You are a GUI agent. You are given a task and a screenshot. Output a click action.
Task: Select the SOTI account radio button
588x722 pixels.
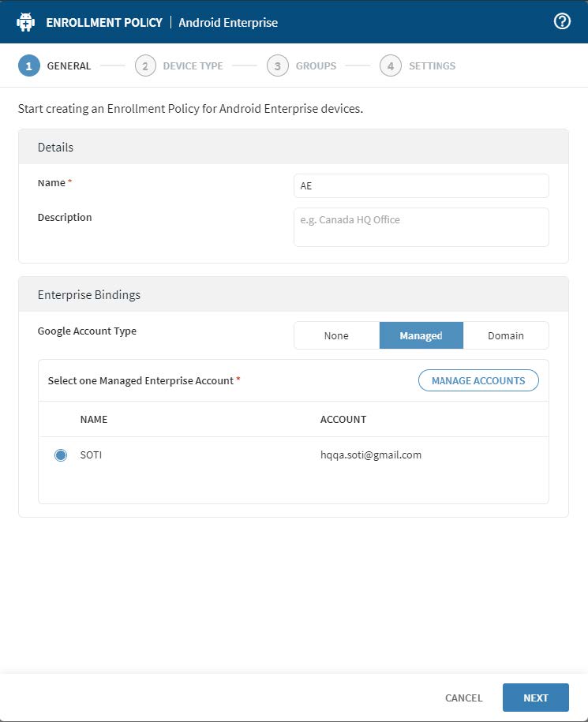pos(61,455)
